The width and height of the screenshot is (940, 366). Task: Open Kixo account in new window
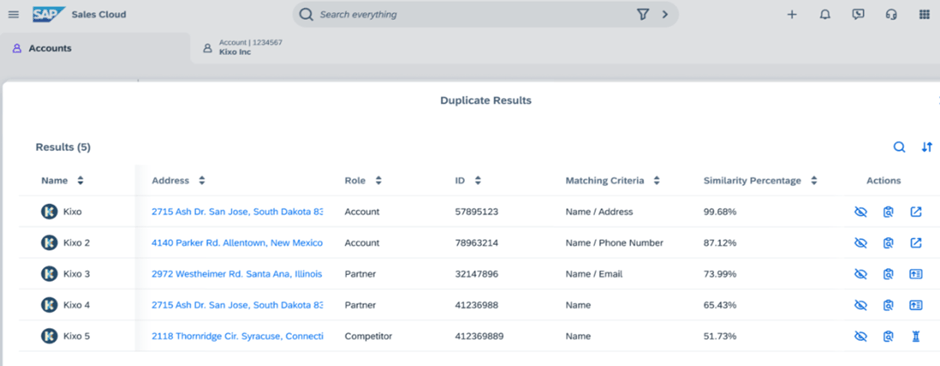click(x=915, y=211)
